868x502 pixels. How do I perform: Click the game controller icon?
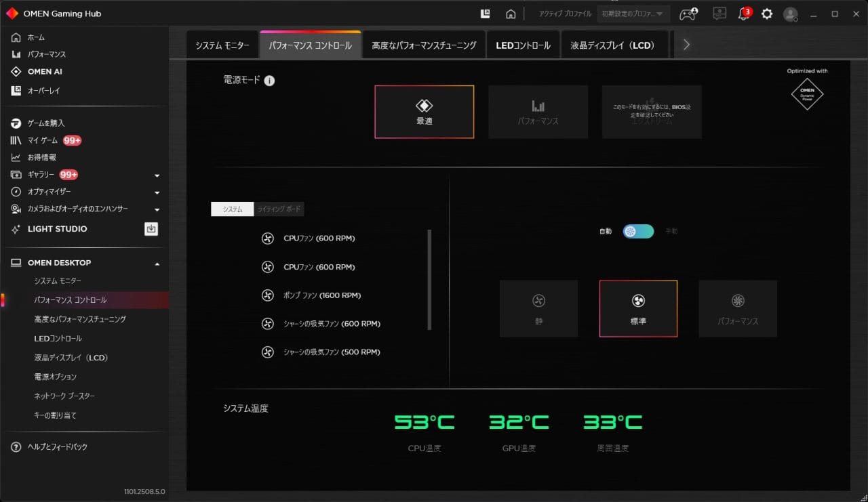(x=689, y=14)
